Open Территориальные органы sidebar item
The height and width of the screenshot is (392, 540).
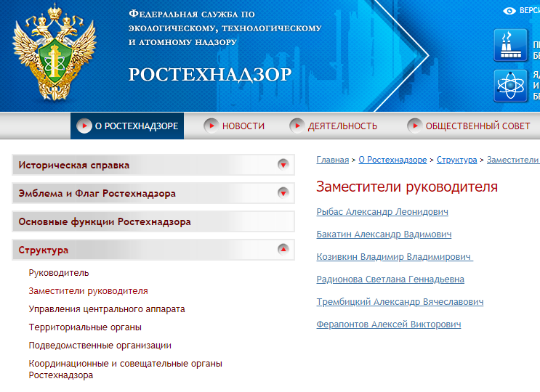(x=85, y=327)
